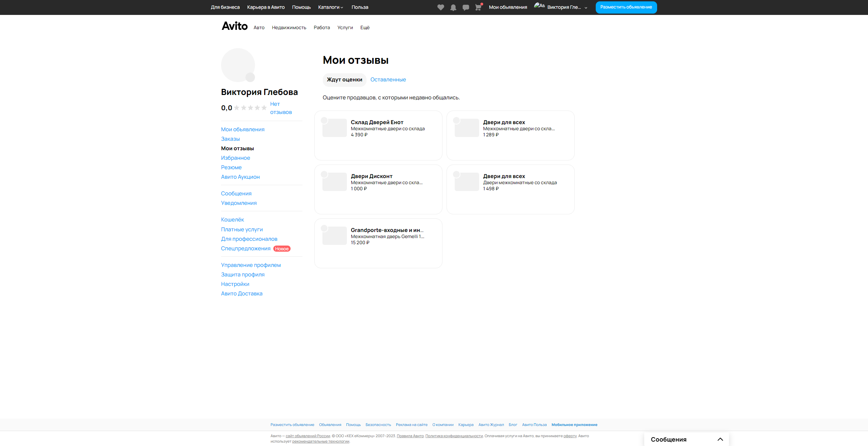The height and width of the screenshot is (446, 868).
Task: Go to Спецпредложения in the sidebar
Action: coord(245,249)
